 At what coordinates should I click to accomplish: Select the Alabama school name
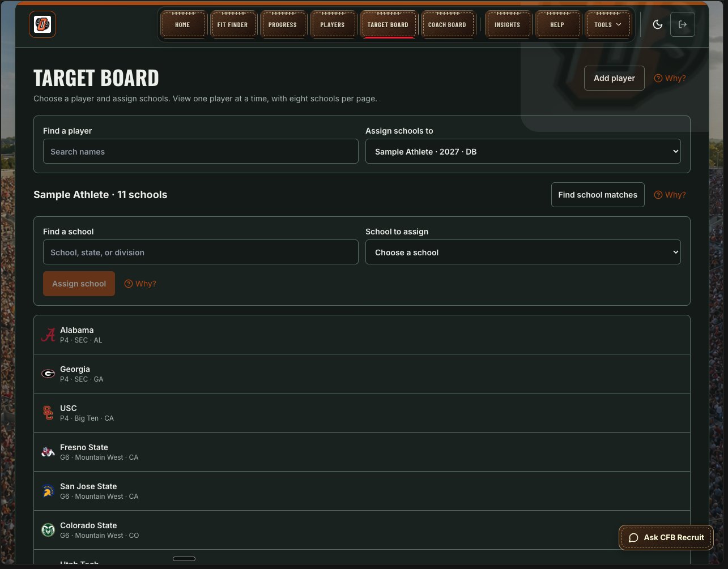76,330
